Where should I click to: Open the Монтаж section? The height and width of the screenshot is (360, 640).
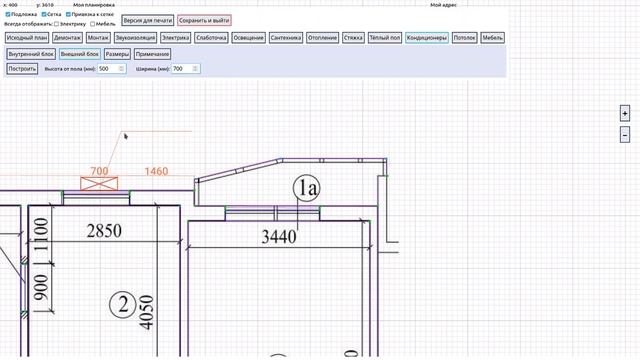[x=98, y=38]
